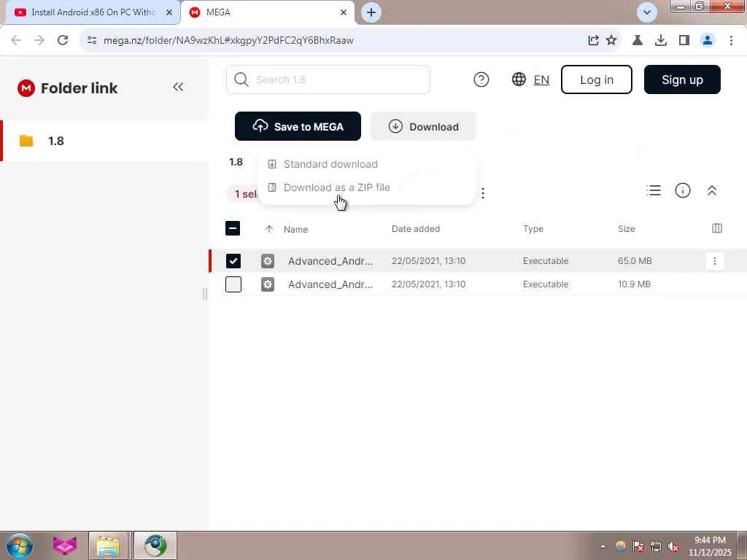Share this page icon
747x560 pixels.
pos(593,41)
